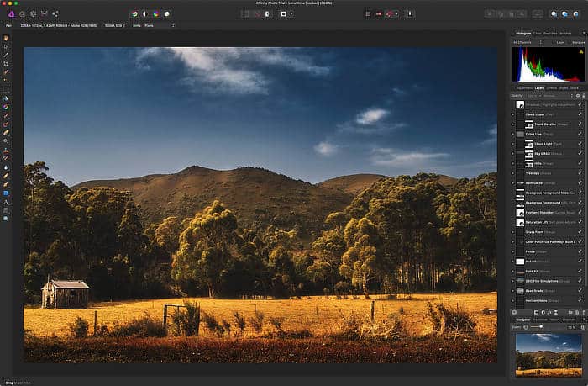Click the layer Opacity field

pyautogui.click(x=533, y=96)
